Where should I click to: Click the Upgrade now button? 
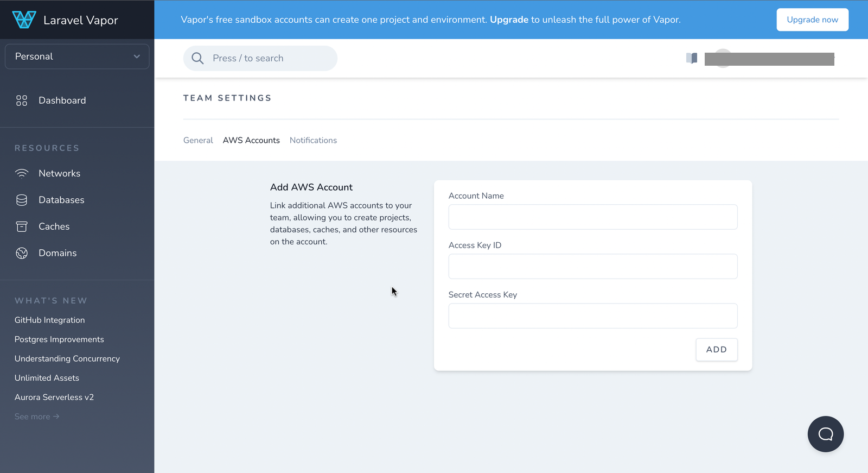coord(812,20)
